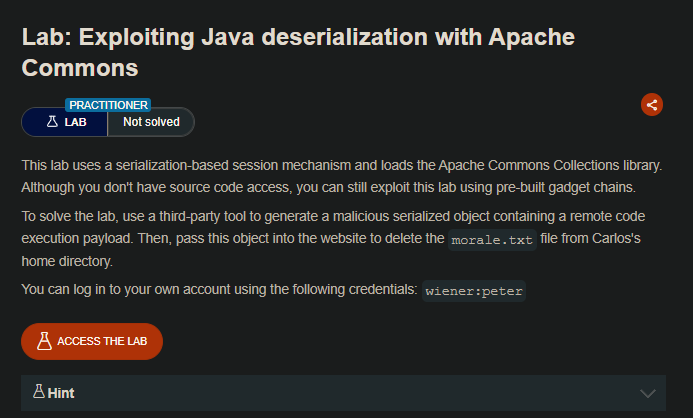The width and height of the screenshot is (693, 418).
Task: Select the LAB label in the status pill
Action: (x=75, y=122)
